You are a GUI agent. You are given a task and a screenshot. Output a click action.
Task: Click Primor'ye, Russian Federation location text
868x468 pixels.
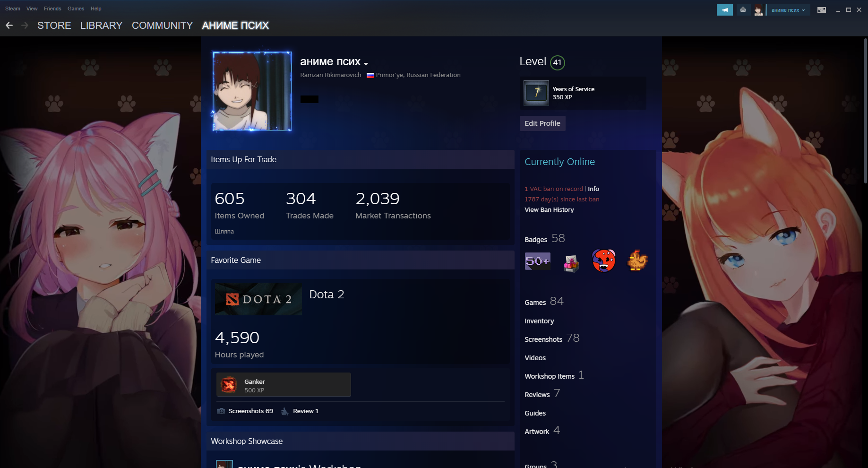418,75
